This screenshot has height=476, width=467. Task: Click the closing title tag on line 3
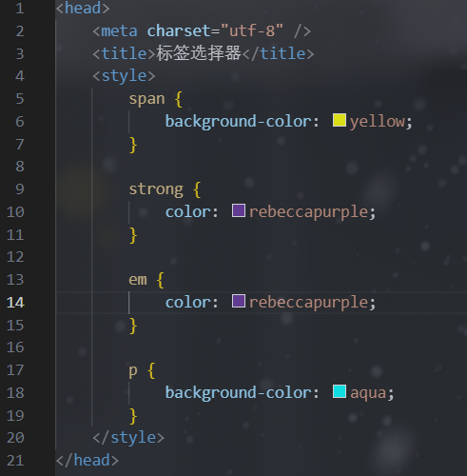(279, 53)
